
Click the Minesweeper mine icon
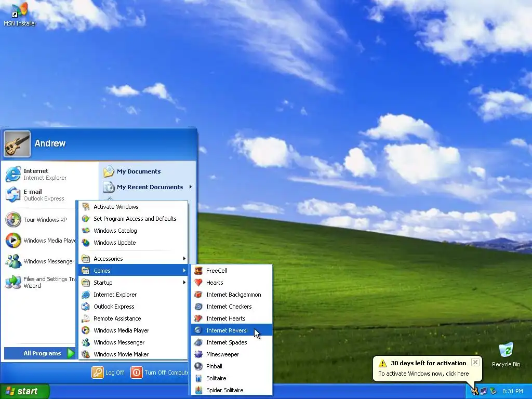(x=198, y=354)
